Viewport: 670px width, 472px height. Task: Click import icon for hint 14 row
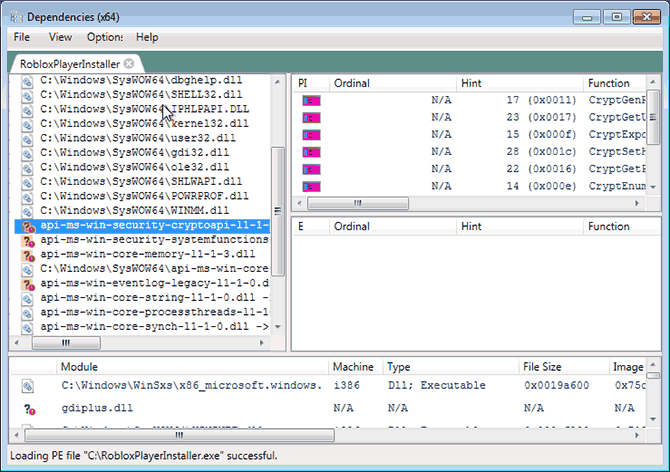311,187
